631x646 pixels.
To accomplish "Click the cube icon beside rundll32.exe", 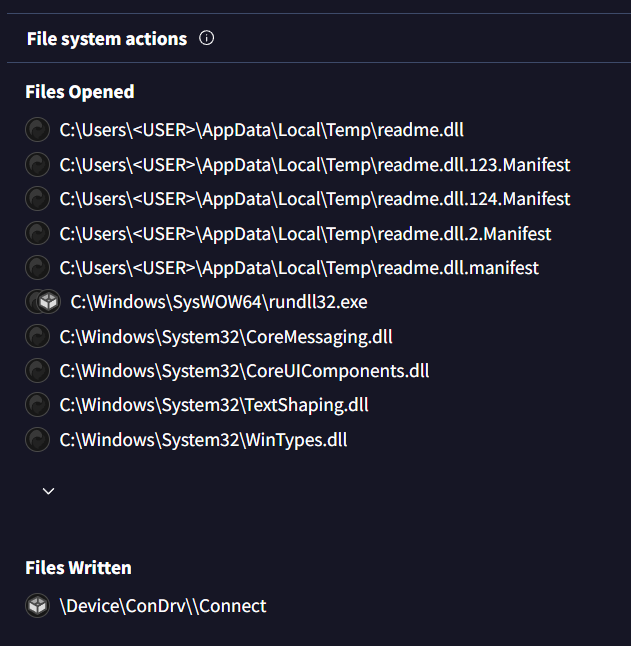I will point(48,302).
